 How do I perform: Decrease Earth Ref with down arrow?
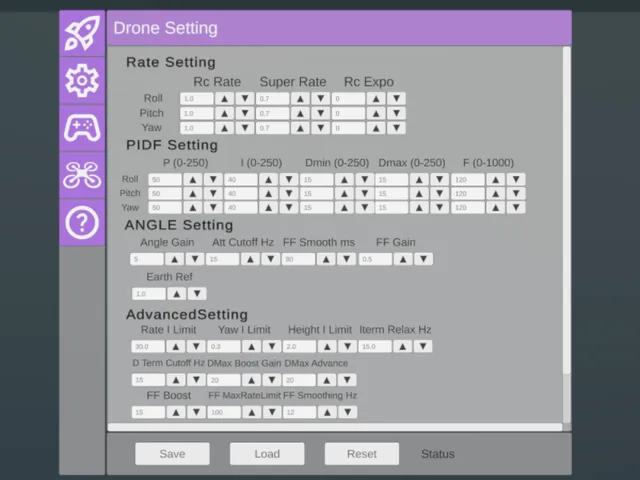click(197, 294)
